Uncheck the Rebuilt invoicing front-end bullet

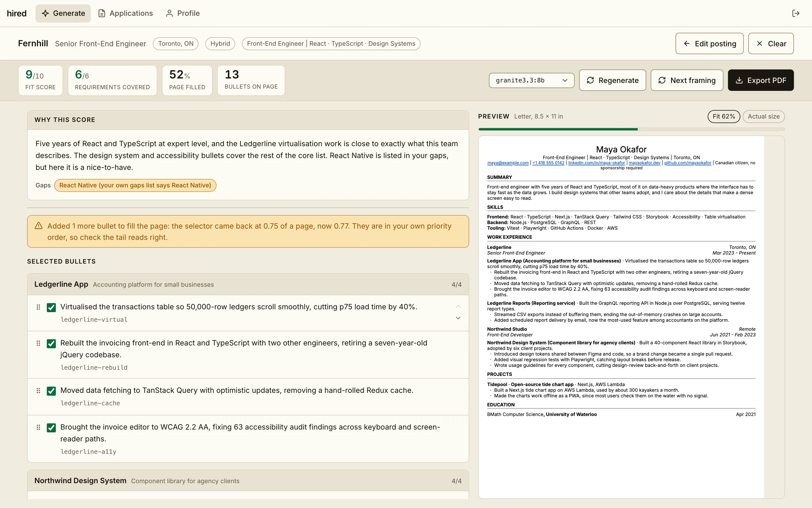51,344
